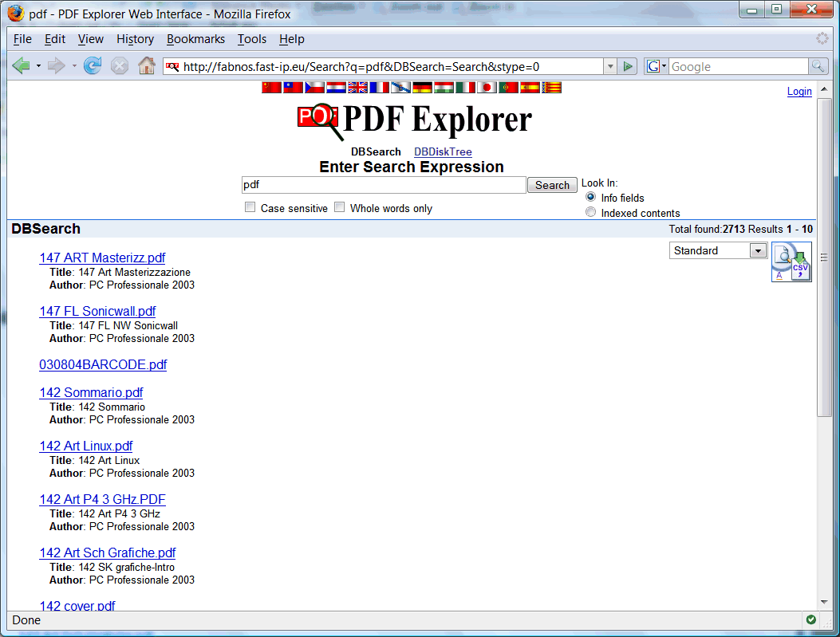
Task: Tick the Whole words only checkbox
Action: [340, 207]
